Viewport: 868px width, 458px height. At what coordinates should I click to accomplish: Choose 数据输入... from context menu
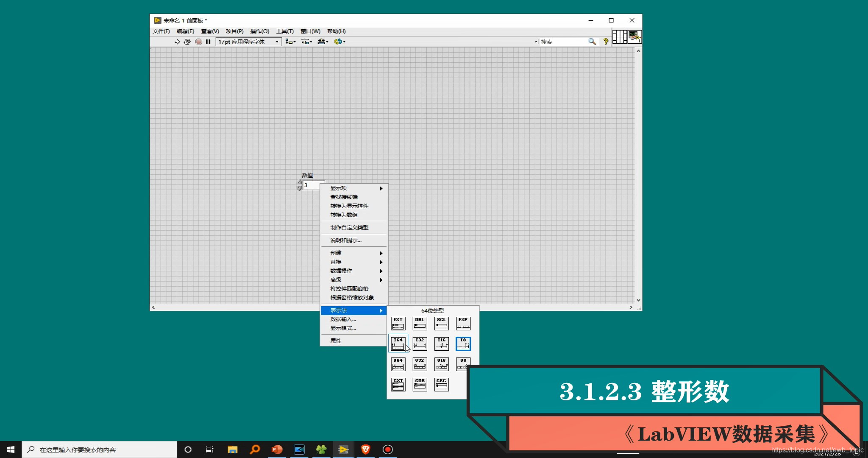click(354, 319)
